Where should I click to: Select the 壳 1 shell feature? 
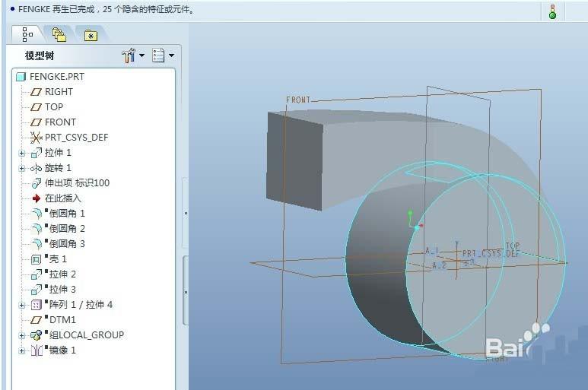58,259
